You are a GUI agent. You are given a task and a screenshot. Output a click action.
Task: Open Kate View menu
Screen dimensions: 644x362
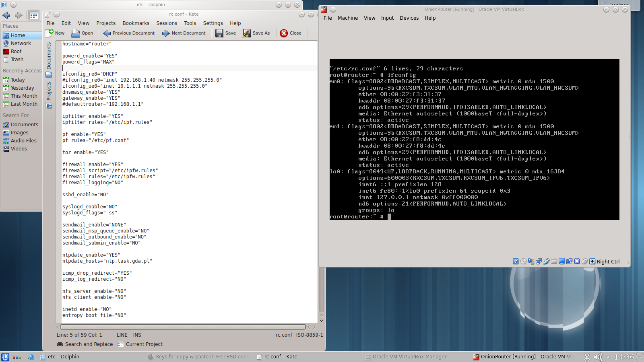point(83,23)
